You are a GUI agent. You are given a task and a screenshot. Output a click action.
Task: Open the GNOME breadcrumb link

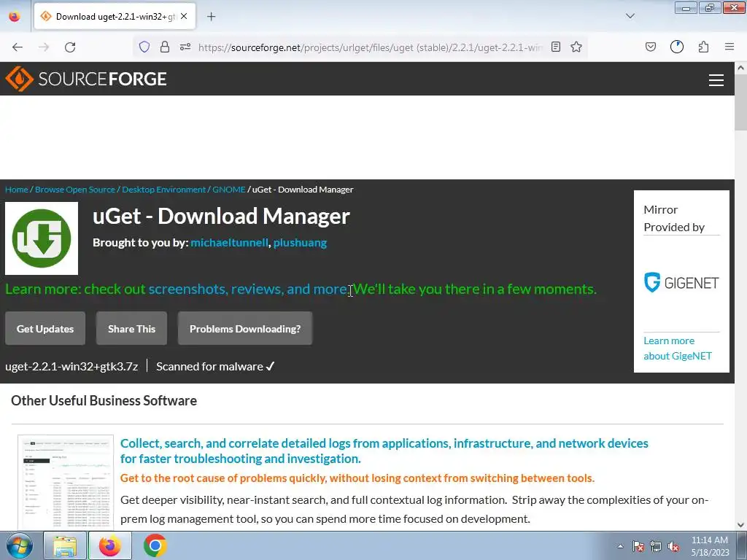pyautogui.click(x=228, y=190)
